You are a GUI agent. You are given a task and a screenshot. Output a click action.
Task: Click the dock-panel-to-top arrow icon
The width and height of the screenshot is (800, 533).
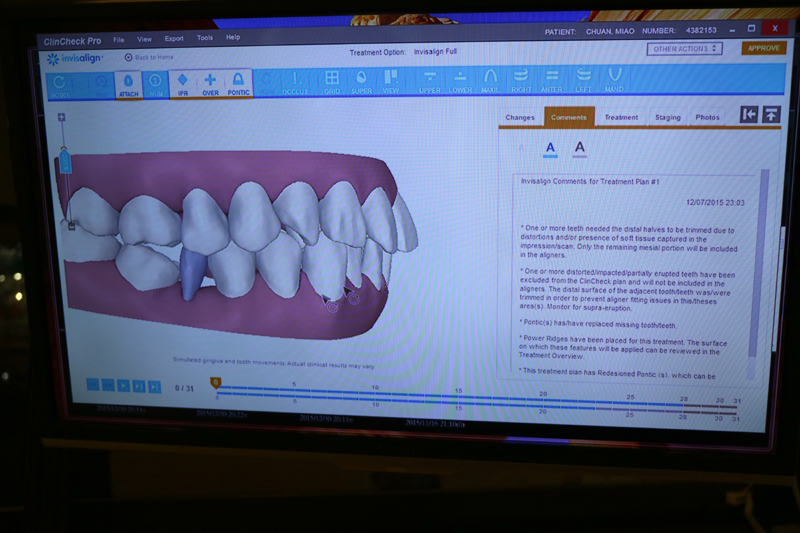coord(771,115)
